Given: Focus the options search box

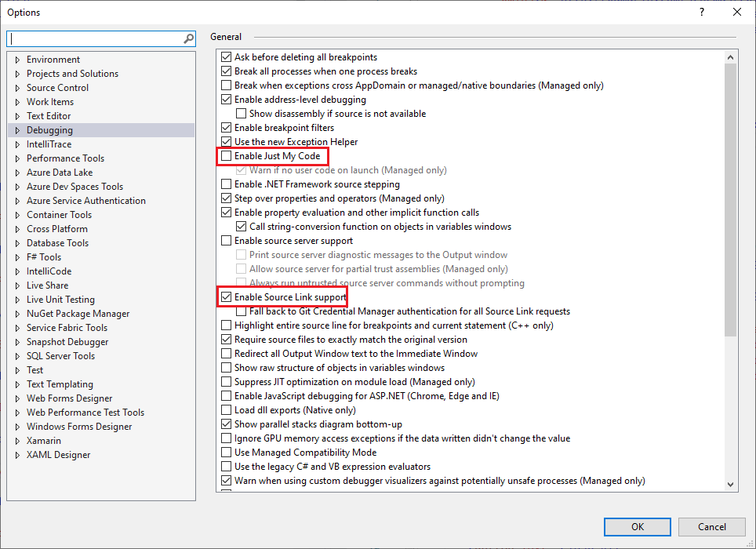Looking at the screenshot, I should click(x=101, y=38).
